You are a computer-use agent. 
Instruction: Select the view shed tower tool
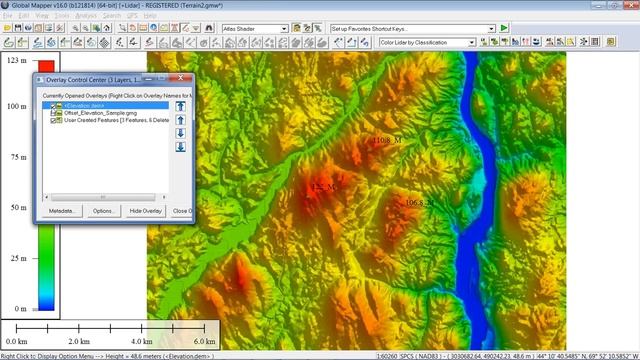click(175, 28)
